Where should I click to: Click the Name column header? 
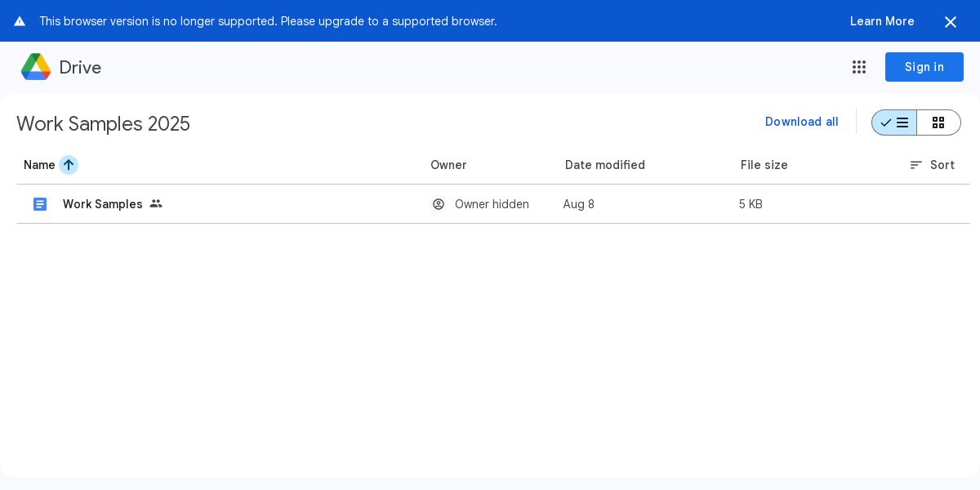coord(39,165)
